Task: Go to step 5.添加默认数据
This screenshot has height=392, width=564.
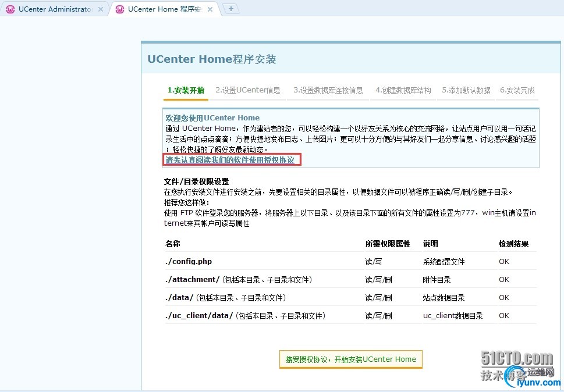Action: pyautogui.click(x=466, y=90)
